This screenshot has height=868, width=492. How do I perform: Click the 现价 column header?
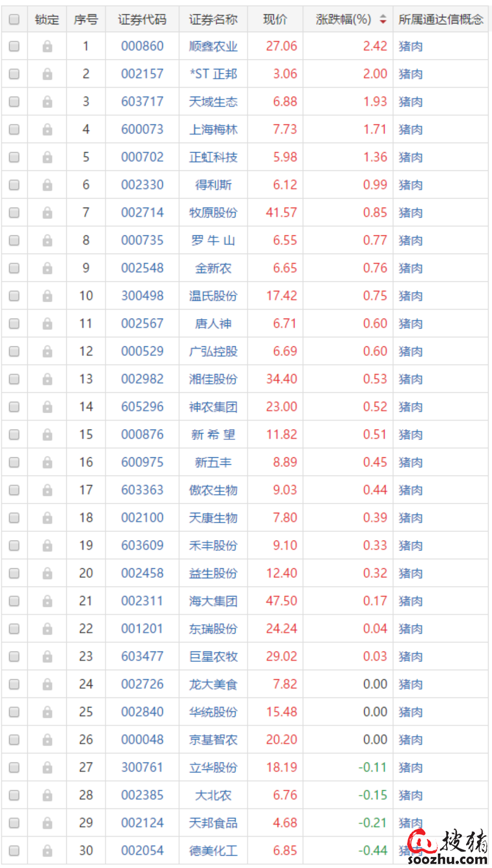pos(275,19)
